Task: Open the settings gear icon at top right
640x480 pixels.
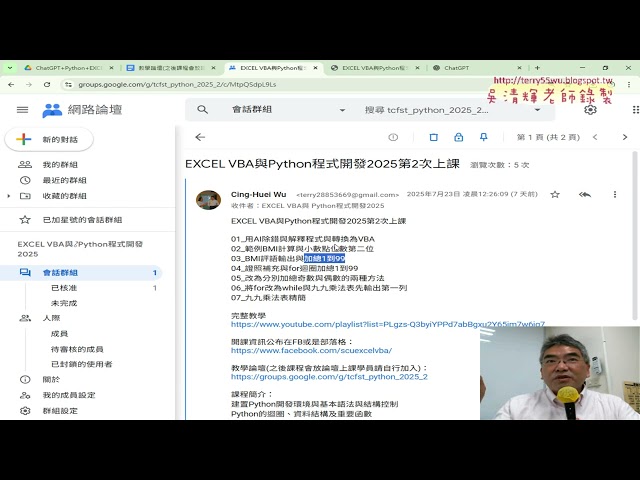Action: click(590, 110)
